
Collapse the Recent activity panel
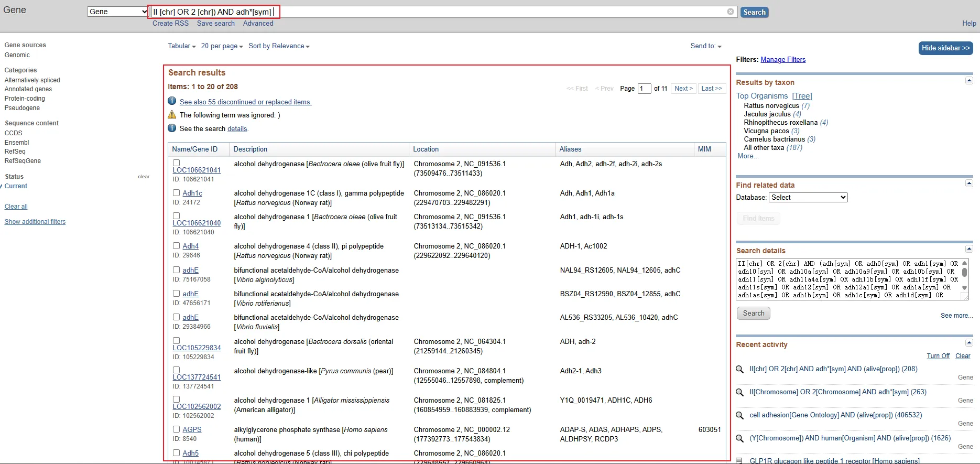coord(969,343)
